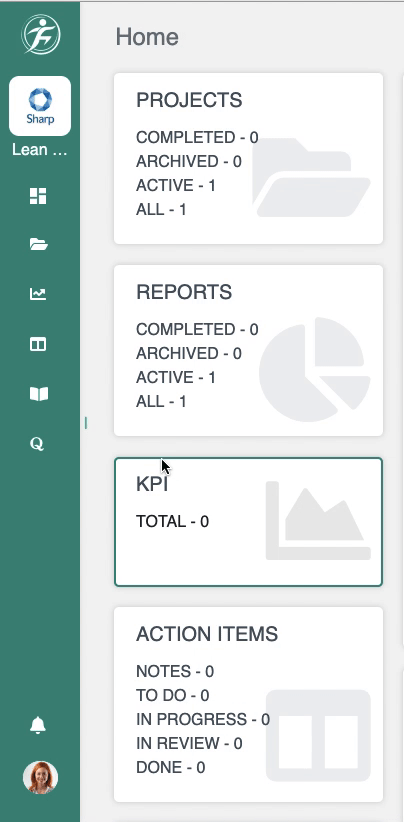Viewport: 404px width, 822px height.
Task: Click the open folder graphic in Projects
Action: pos(312,178)
